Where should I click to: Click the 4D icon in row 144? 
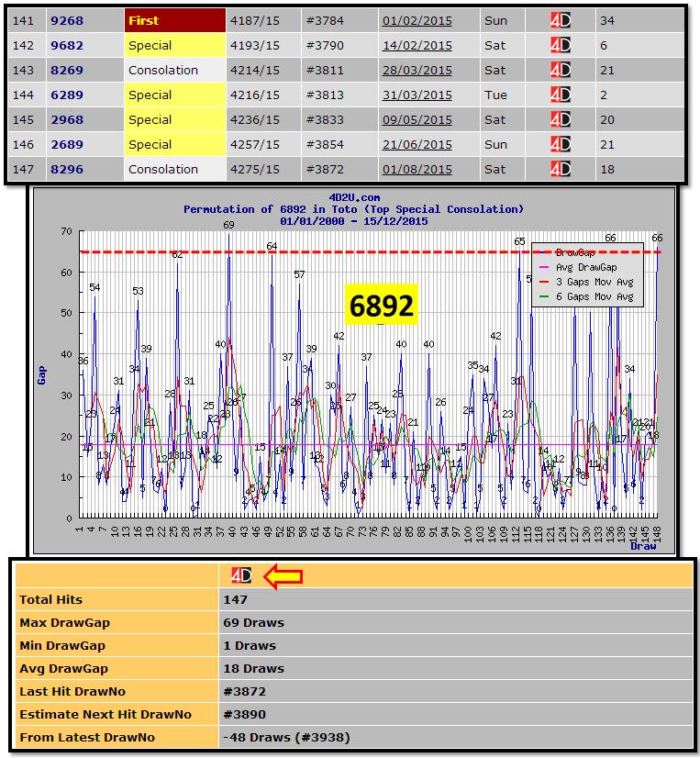coord(560,95)
